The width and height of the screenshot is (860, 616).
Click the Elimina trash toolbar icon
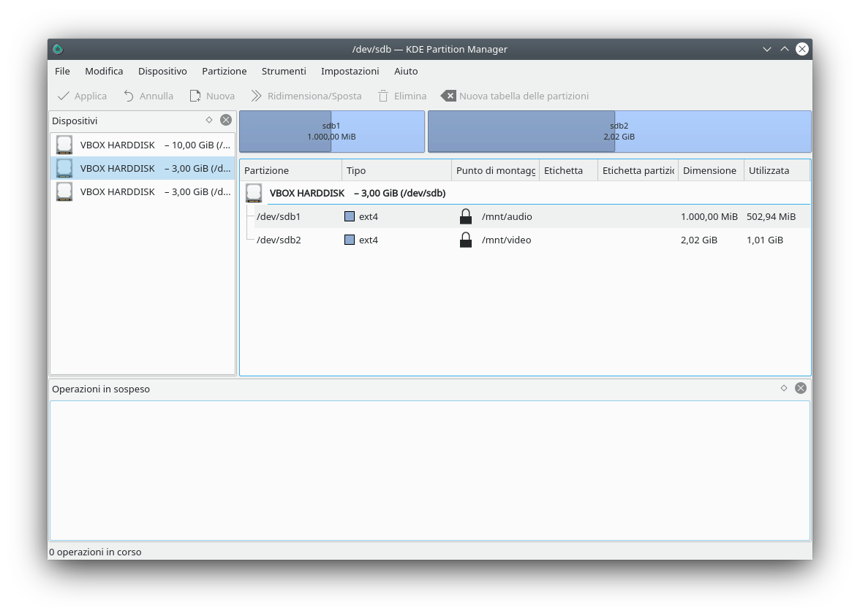[x=383, y=96]
